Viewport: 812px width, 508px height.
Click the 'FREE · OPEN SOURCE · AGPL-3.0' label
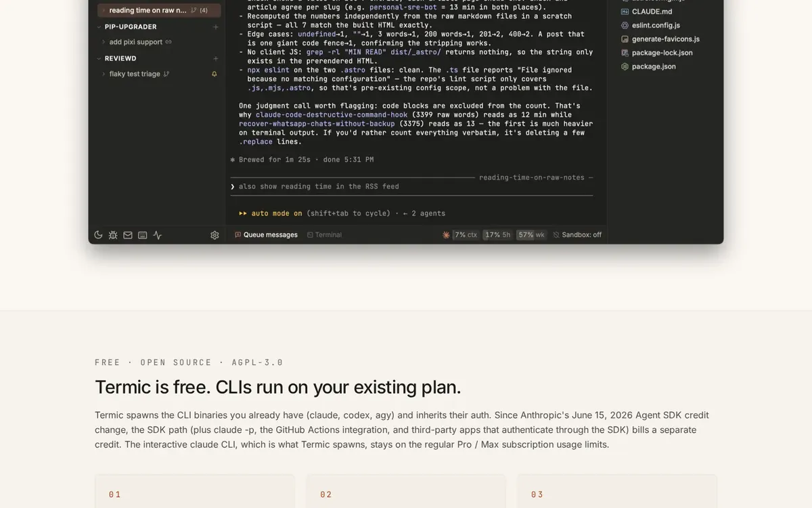pos(189,362)
